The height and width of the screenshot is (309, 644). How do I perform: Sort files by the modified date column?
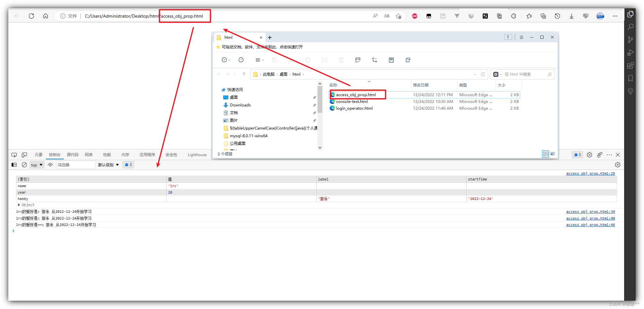tap(420, 85)
